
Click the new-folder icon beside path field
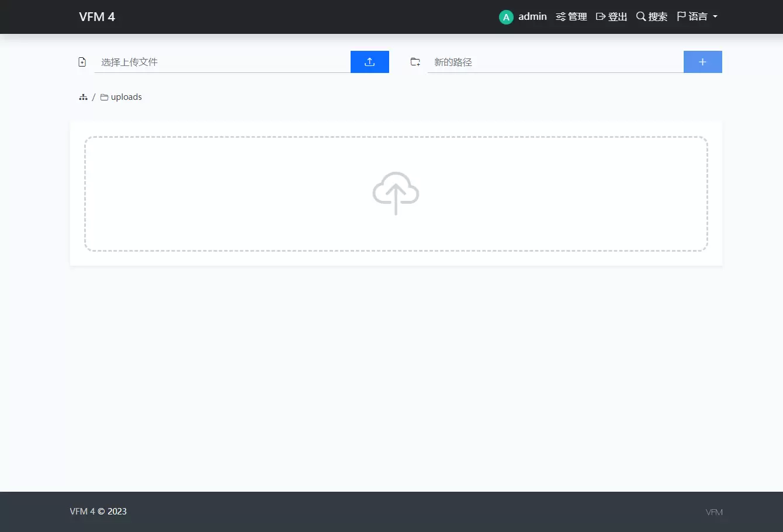415,62
